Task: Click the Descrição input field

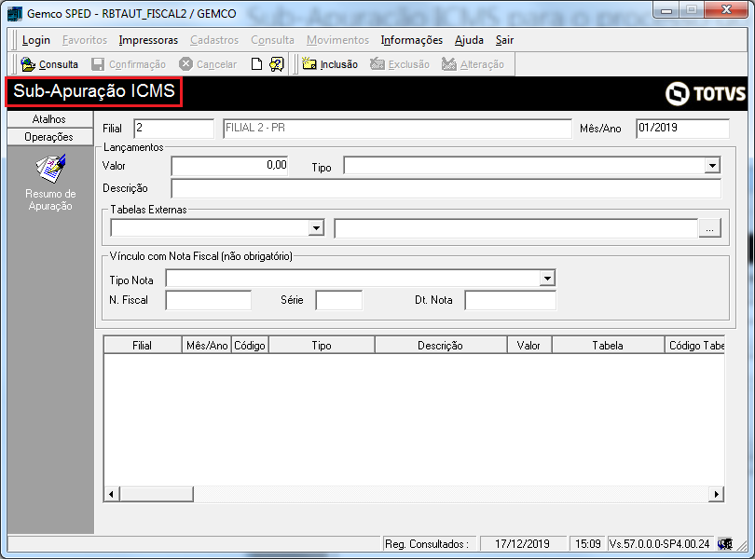Action: point(446,188)
